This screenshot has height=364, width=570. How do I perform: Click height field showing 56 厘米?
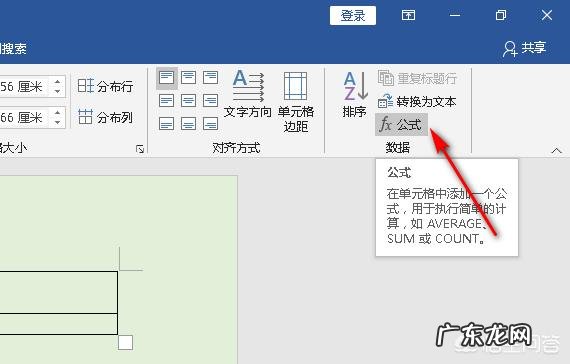(24, 87)
